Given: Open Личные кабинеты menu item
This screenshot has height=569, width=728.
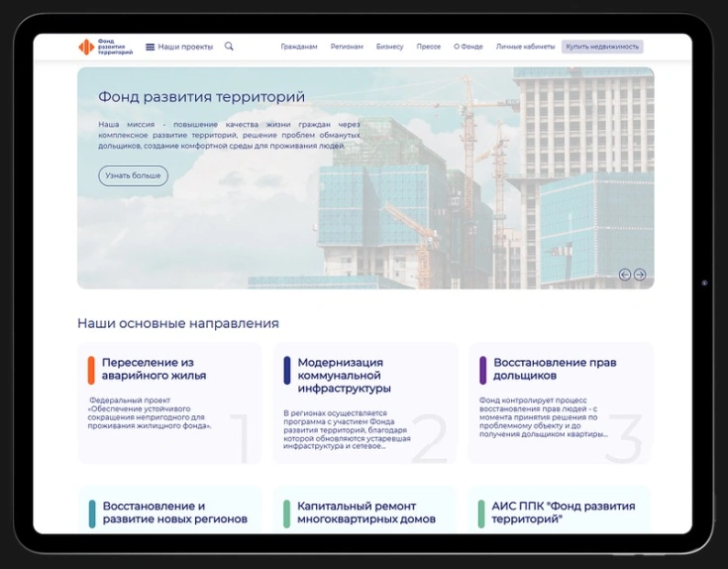Looking at the screenshot, I should [x=525, y=47].
